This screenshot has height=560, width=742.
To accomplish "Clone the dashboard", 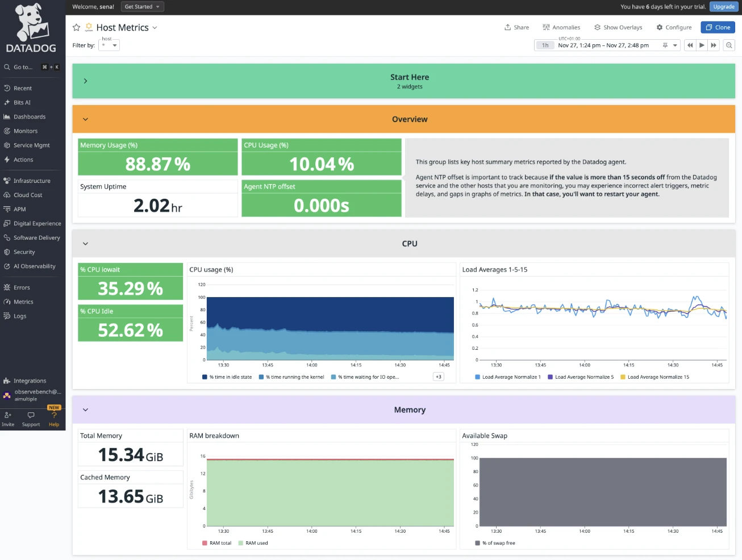I will point(718,27).
